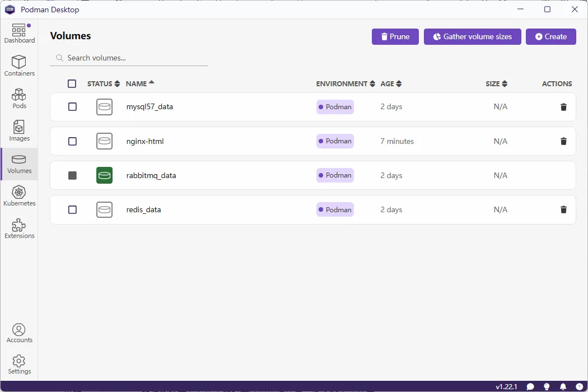This screenshot has width=588, height=392.
Task: Toggle the select-all volumes checkbox
Action: click(72, 83)
